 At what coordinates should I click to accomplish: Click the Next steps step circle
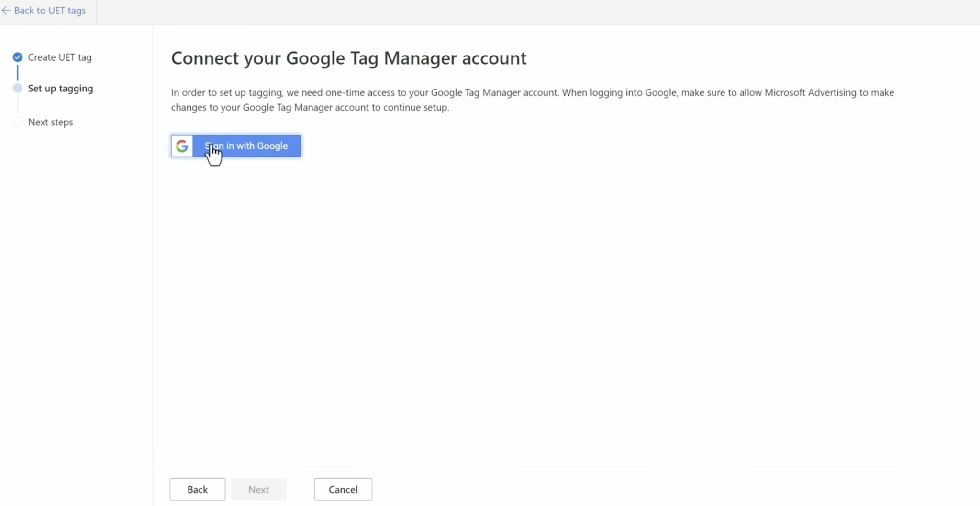pyautogui.click(x=18, y=122)
